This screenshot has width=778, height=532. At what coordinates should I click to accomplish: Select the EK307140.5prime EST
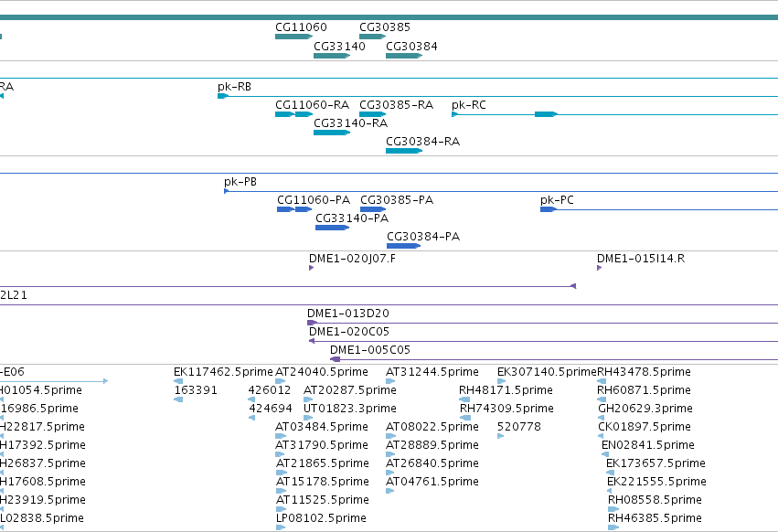coord(501,381)
